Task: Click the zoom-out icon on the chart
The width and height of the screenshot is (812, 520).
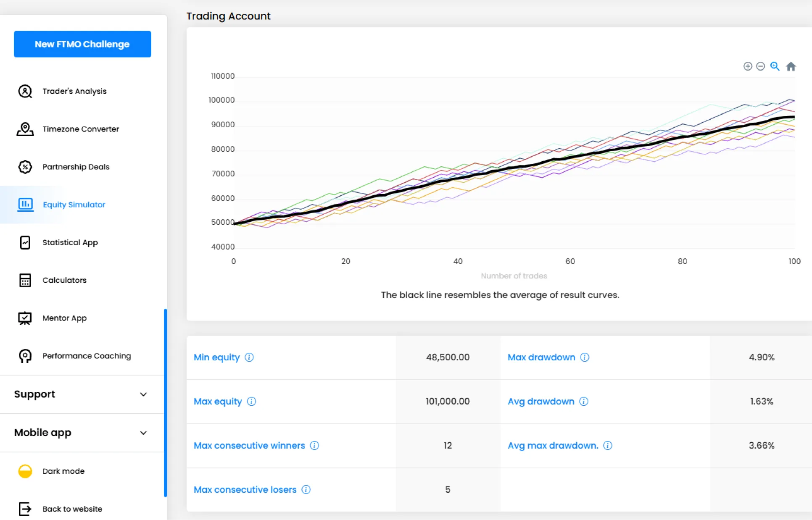Action: coord(761,66)
